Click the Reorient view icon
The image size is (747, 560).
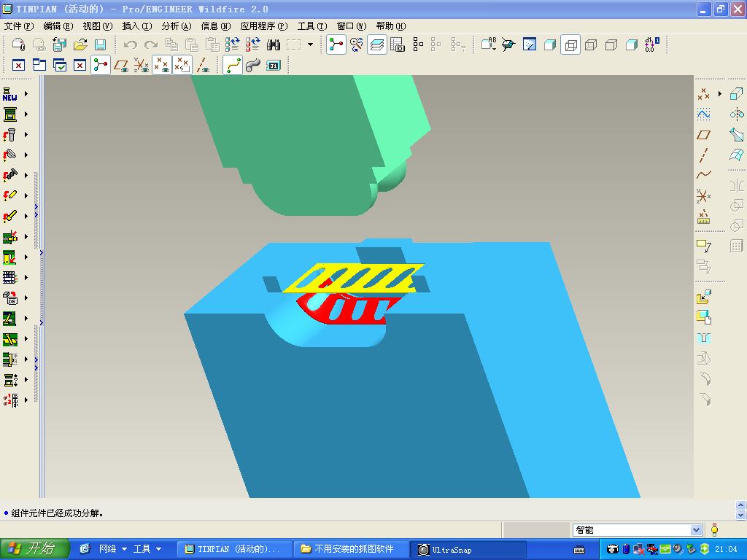(508, 44)
